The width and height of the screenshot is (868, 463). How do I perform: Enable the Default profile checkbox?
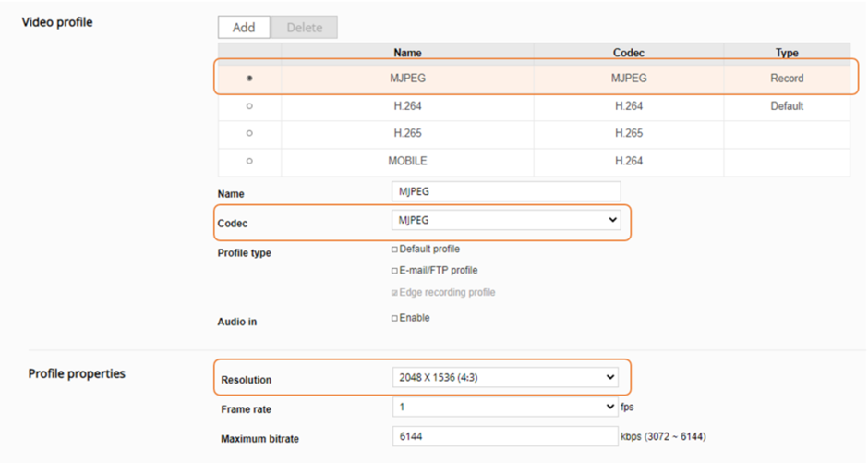pos(395,250)
